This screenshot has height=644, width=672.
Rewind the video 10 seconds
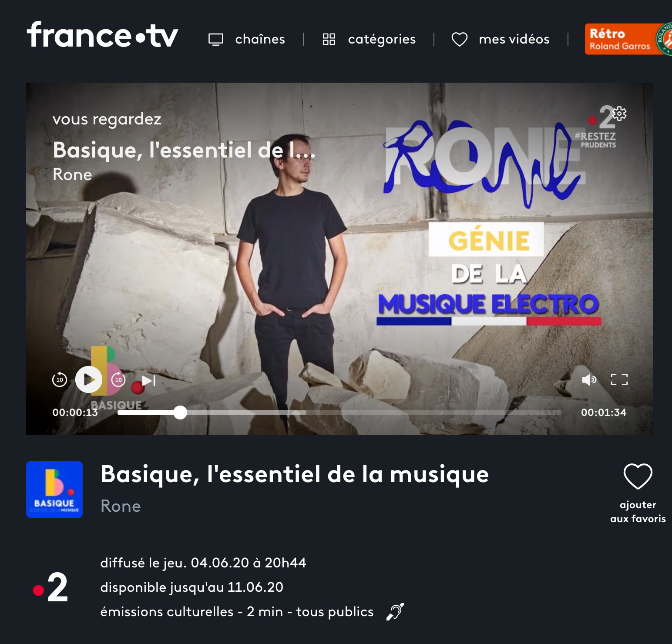(60, 379)
